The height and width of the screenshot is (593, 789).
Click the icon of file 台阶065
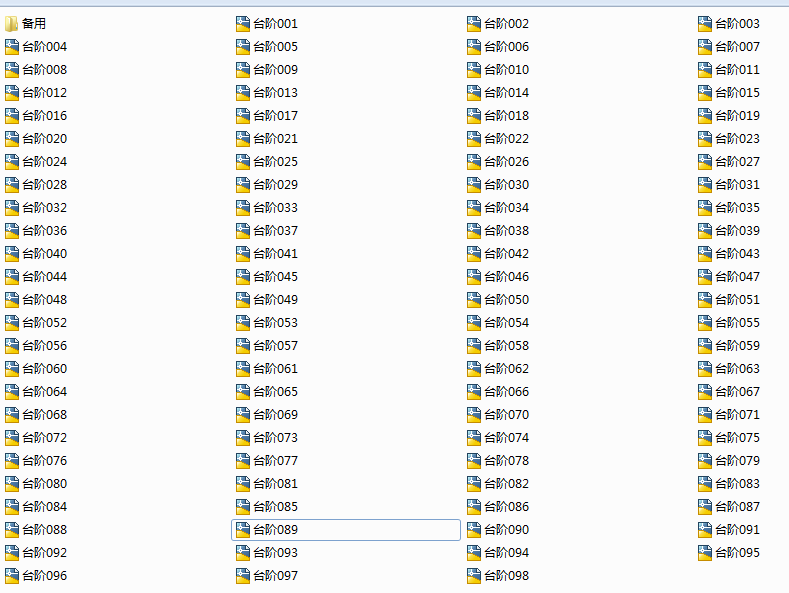click(243, 392)
